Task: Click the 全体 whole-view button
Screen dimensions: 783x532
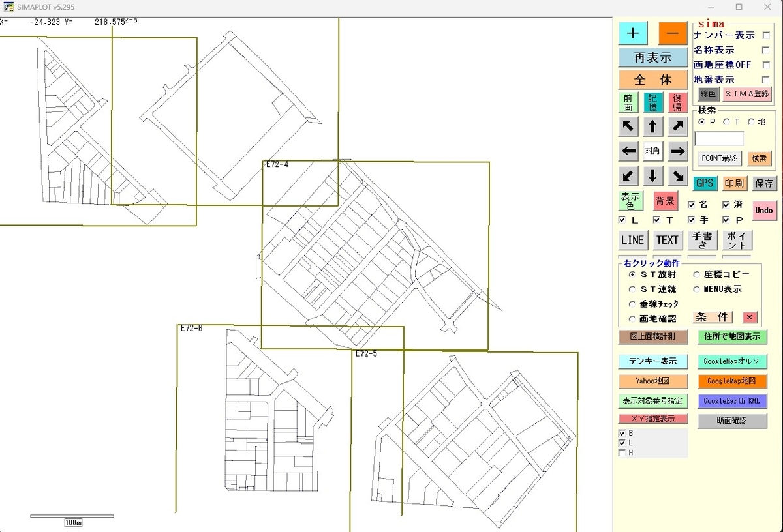Action: [x=652, y=80]
